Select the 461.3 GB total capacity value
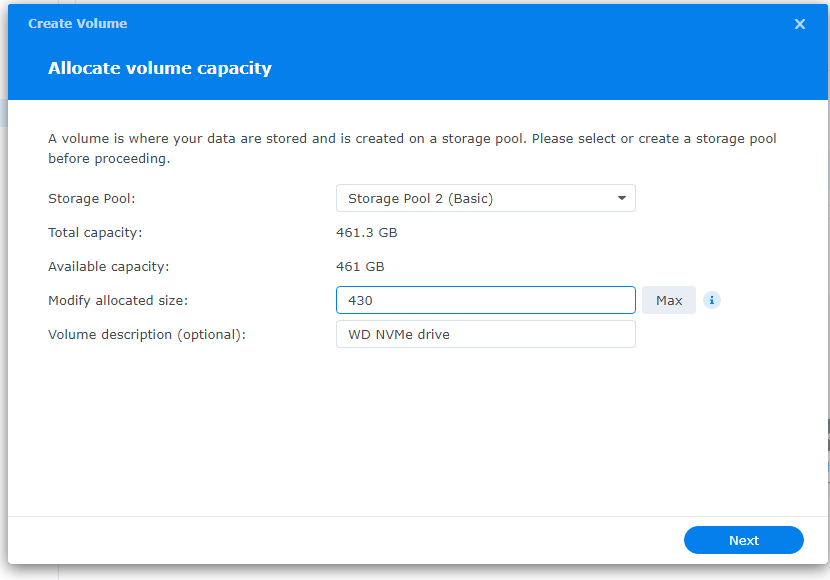 pos(367,233)
